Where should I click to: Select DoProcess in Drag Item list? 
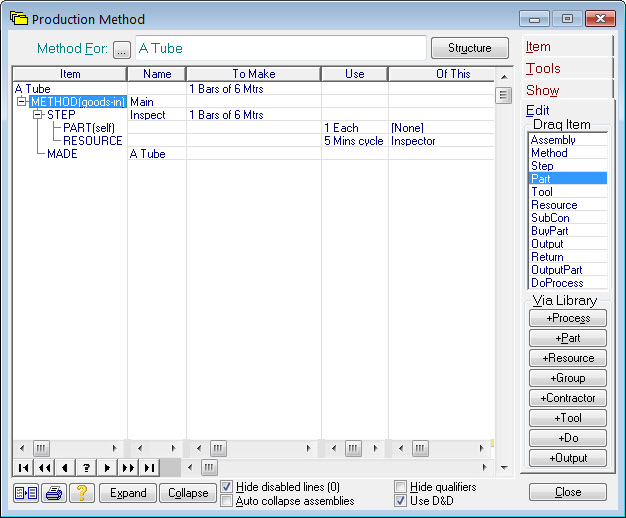(568, 283)
